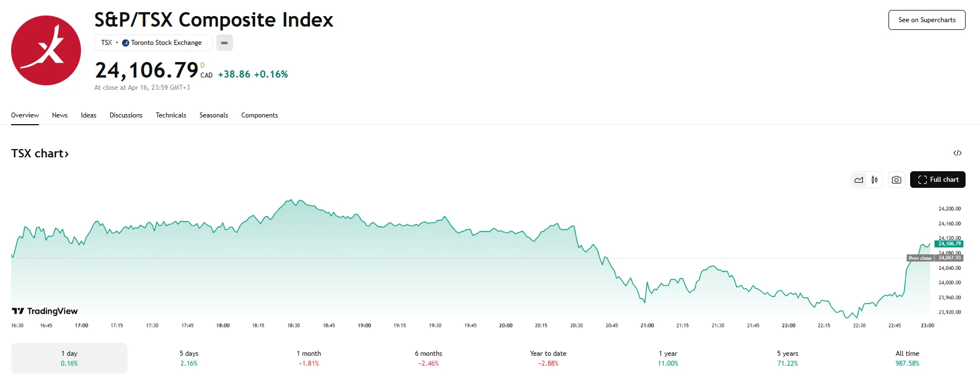
Task: Click the Prev close price label
Action: point(920,258)
